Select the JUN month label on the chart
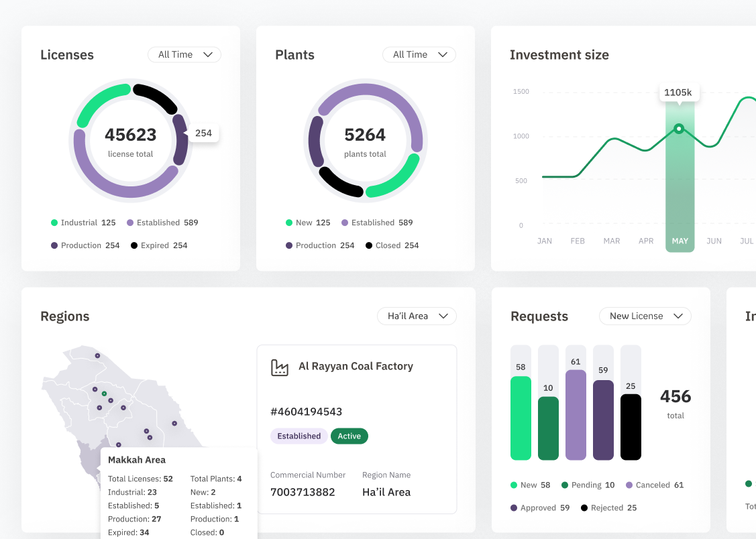The width and height of the screenshot is (756, 539). pyautogui.click(x=714, y=241)
